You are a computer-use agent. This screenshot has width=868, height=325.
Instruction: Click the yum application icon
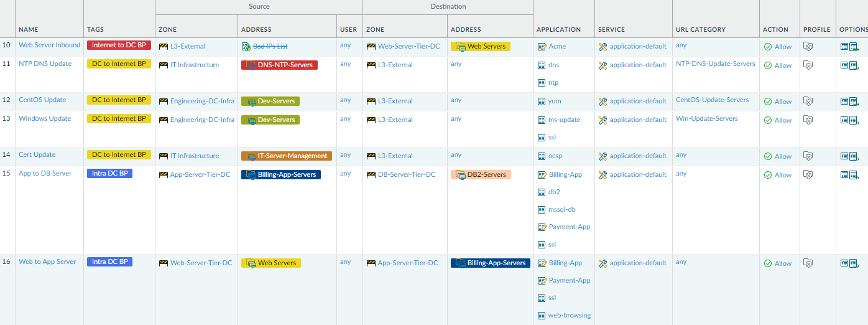tap(542, 101)
